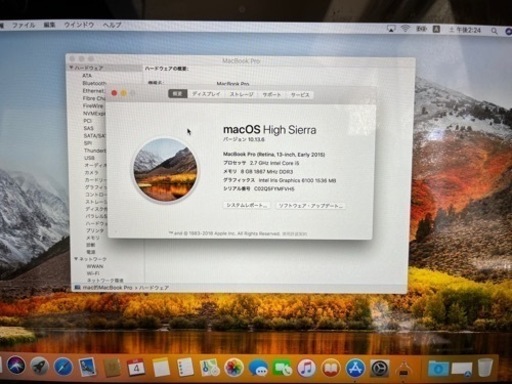Select SPI in System Report sidebar
Viewport: 512px width, 384px height.
coord(88,143)
